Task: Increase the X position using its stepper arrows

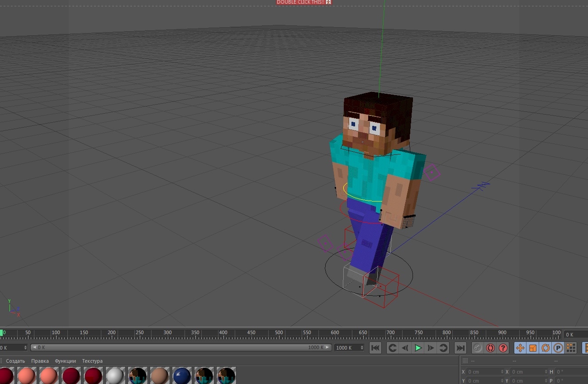Action: pos(501,371)
